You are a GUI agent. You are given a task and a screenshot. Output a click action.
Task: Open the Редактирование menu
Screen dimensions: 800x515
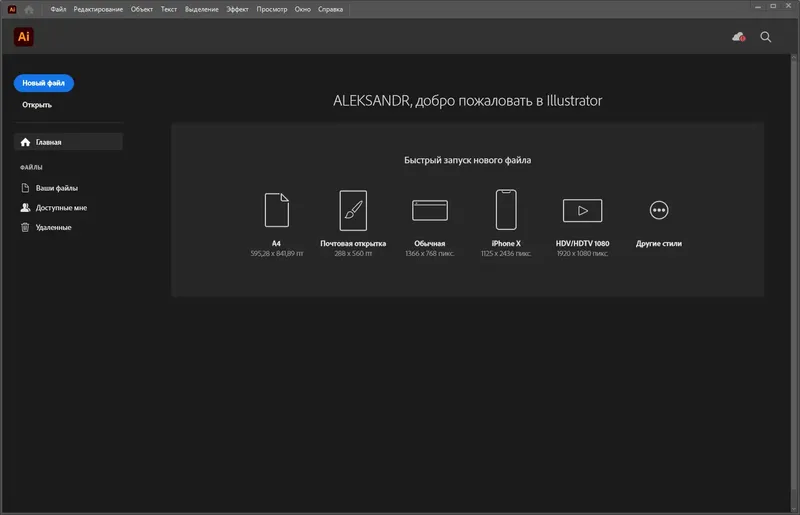pyautogui.click(x=98, y=9)
